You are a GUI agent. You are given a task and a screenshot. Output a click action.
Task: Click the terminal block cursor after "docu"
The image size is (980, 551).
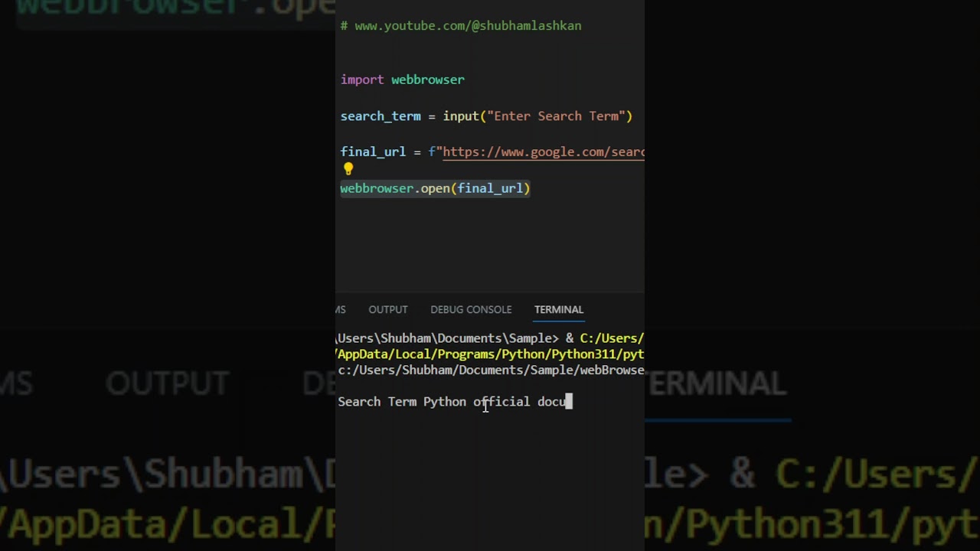tap(569, 402)
